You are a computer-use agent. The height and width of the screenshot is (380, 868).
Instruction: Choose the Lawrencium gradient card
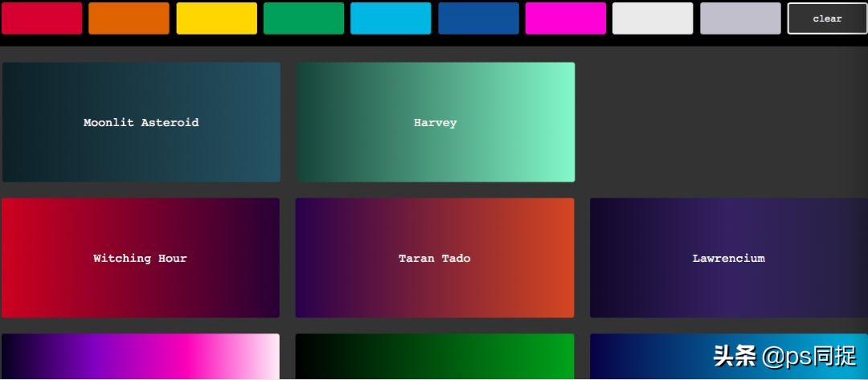pyautogui.click(x=729, y=258)
